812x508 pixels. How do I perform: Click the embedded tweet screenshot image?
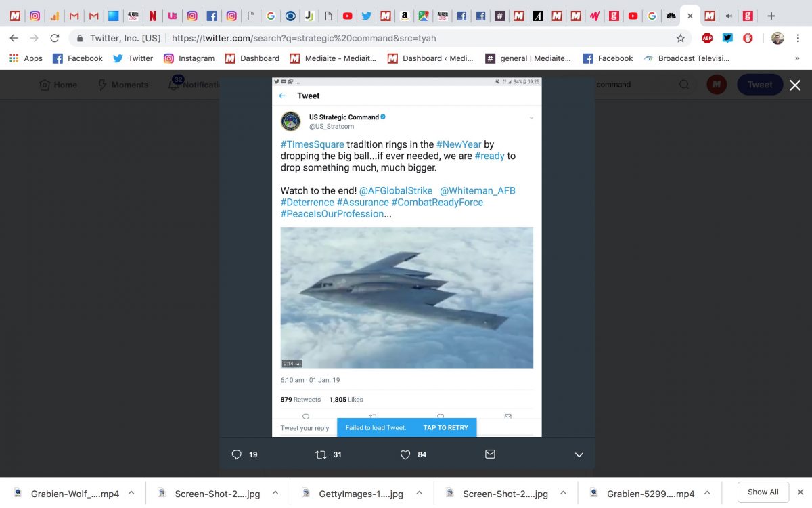coord(407,257)
